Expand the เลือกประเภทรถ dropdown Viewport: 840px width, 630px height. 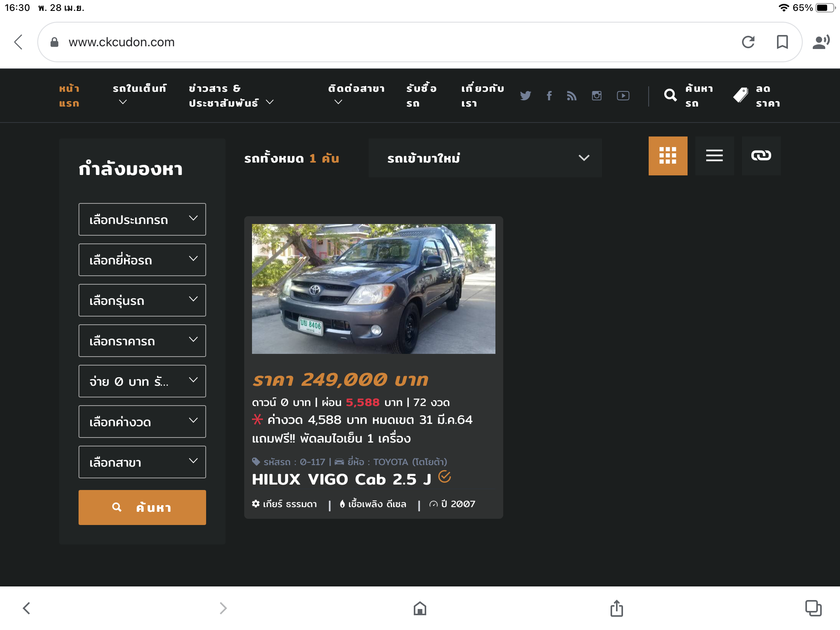(142, 219)
